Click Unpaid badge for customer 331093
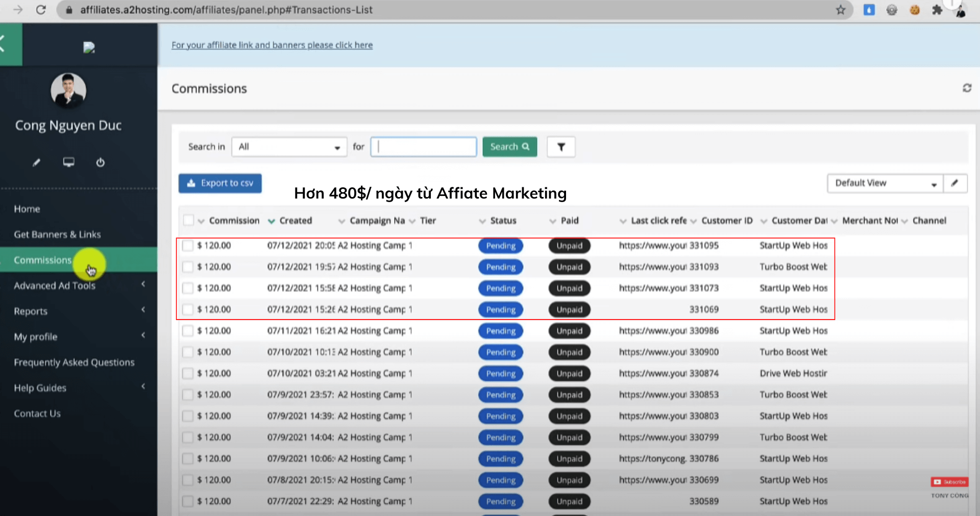The image size is (980, 516). (x=569, y=267)
